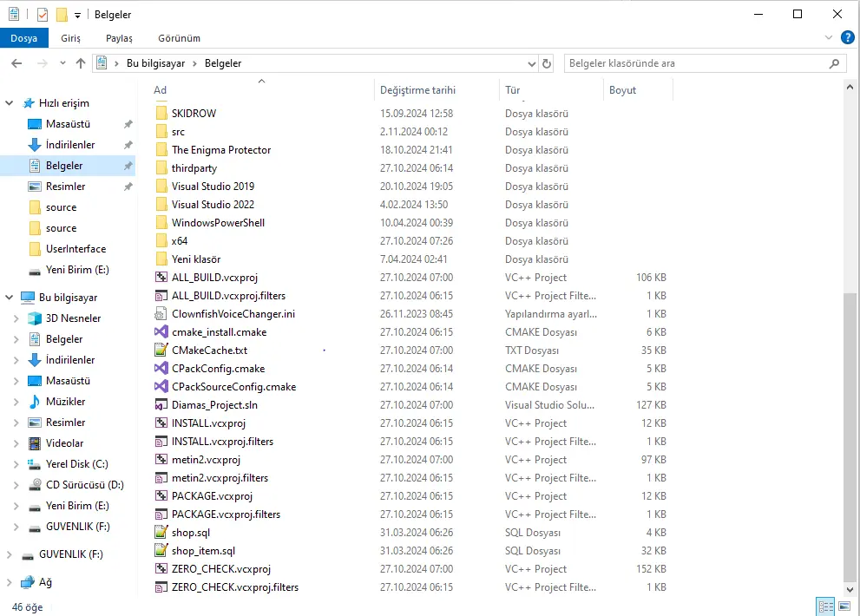Select shop_item.sql file name
Image resolution: width=860 pixels, height=616 pixels.
(x=203, y=551)
